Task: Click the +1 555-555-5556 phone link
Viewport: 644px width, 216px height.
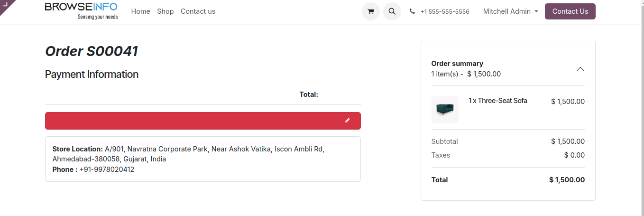Action: click(x=445, y=11)
